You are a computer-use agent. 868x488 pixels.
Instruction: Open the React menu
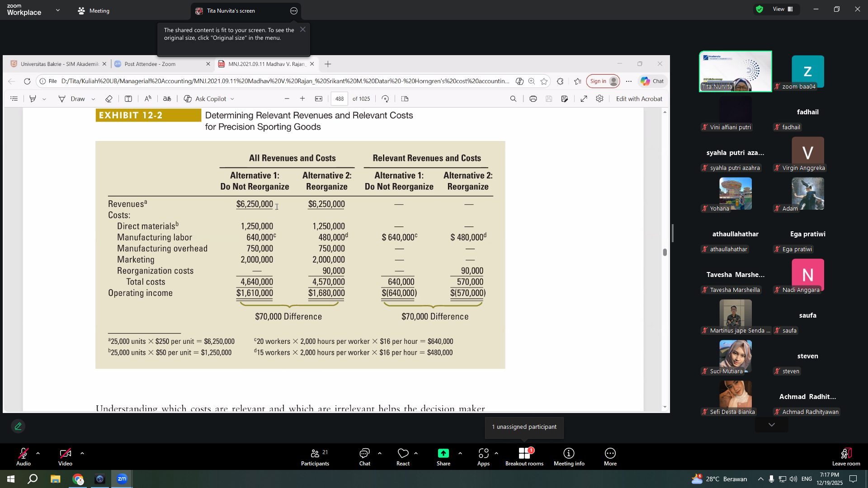[403, 456]
